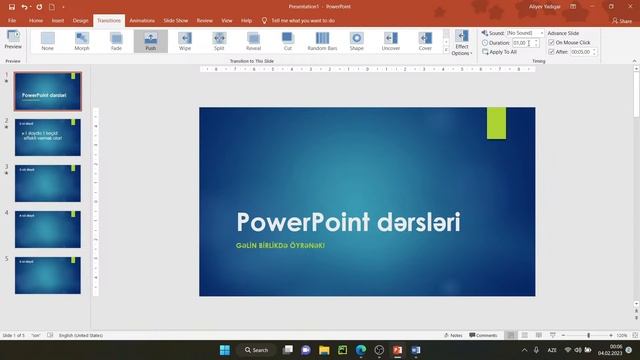The height and width of the screenshot is (360, 640).
Task: Open Microsoft Edge in taskbar
Action: click(360, 350)
